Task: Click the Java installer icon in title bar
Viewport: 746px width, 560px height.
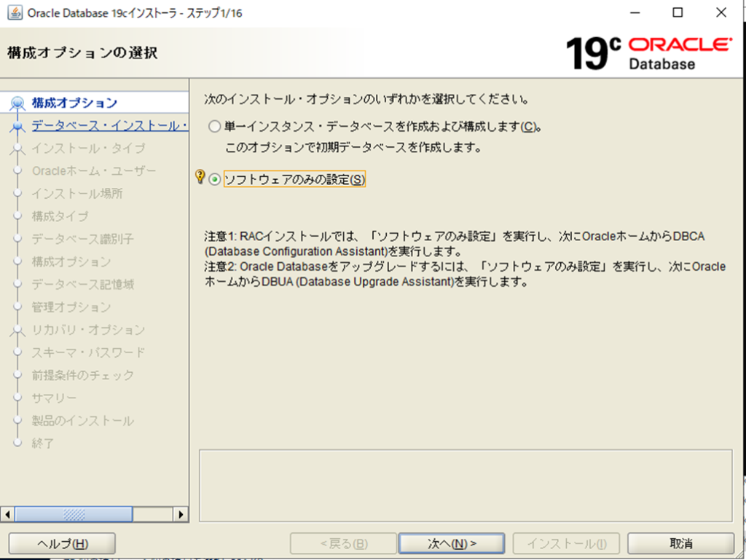Action: tap(14, 12)
